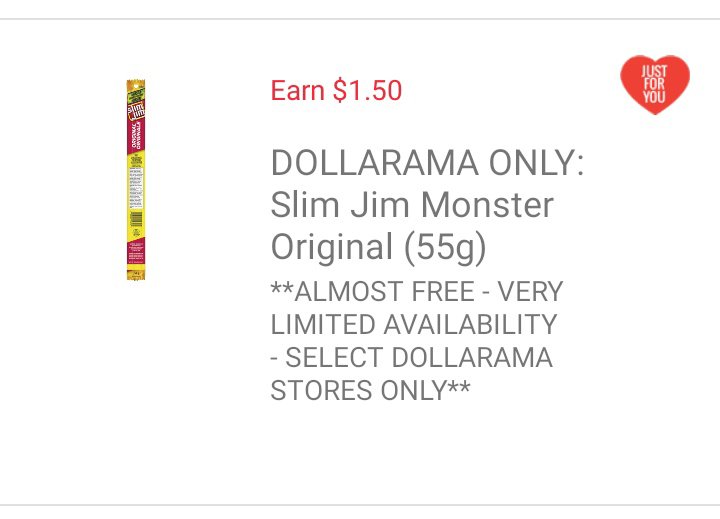This screenshot has height=519, width=720.
Task: Tap the green top end of the wrapper
Action: pos(136,92)
